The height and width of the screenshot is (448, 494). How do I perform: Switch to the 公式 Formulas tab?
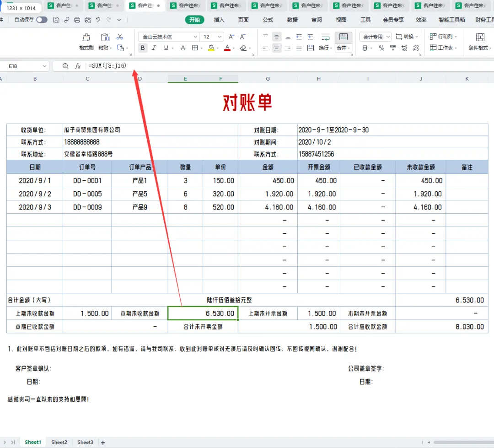point(268,20)
